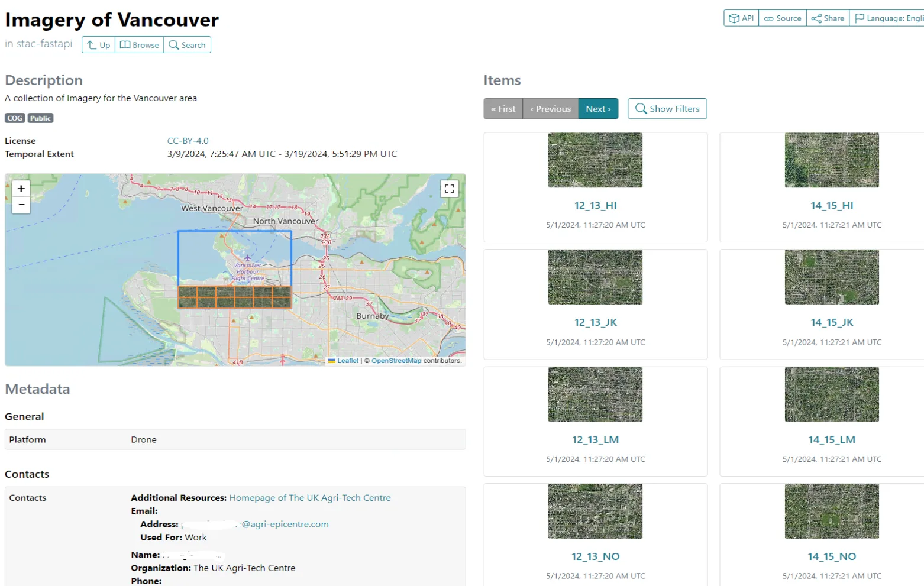Open Homepage of The UK Agri-Tech Centre
The width and height of the screenshot is (924, 586).
[x=310, y=498]
